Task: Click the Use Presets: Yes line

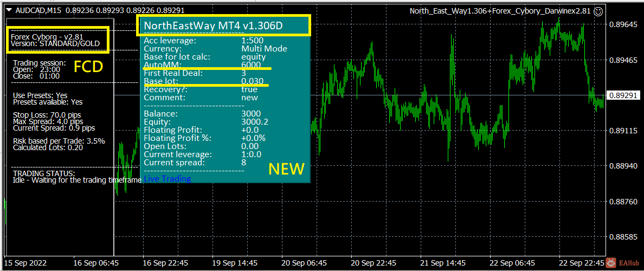Action: point(40,95)
